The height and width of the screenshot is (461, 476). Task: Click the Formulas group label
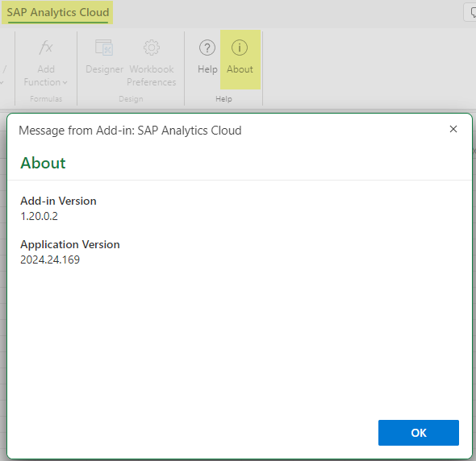point(46,99)
